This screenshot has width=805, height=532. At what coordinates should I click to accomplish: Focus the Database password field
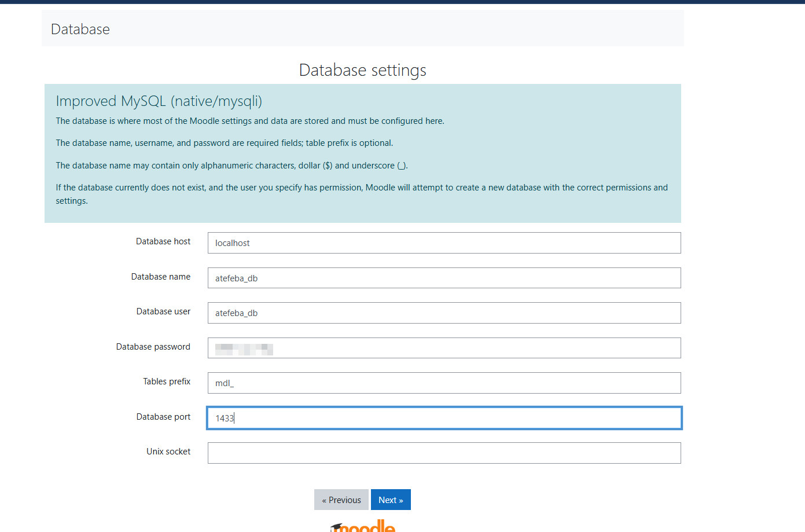pos(444,348)
